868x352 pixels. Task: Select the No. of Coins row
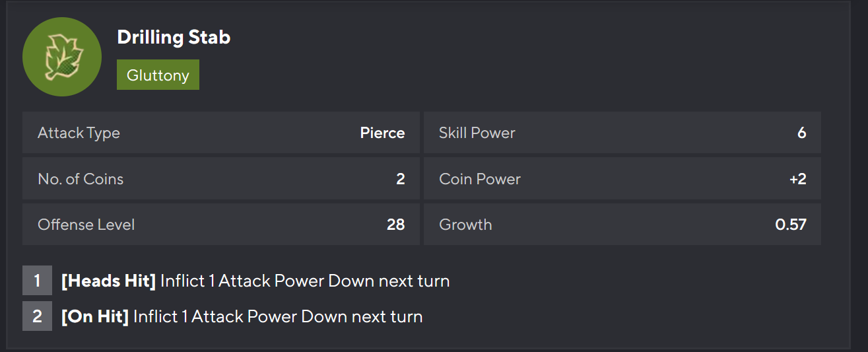(220, 179)
